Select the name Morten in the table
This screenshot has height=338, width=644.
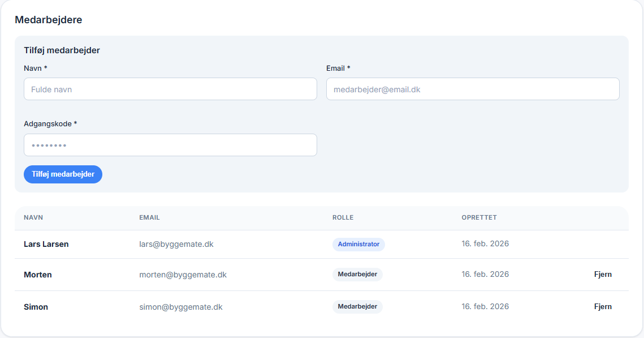38,275
